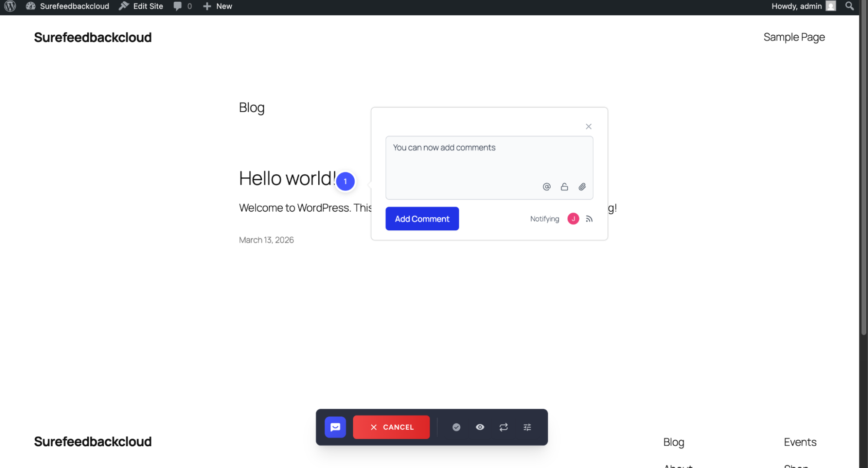Click the resolved checkmark toolbar icon
Screen dimensions: 868x468
pyautogui.click(x=456, y=427)
